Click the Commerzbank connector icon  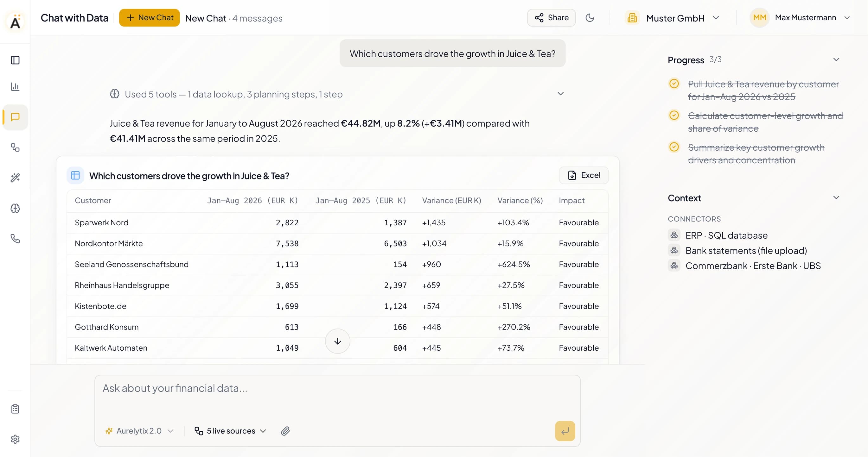coord(674,266)
